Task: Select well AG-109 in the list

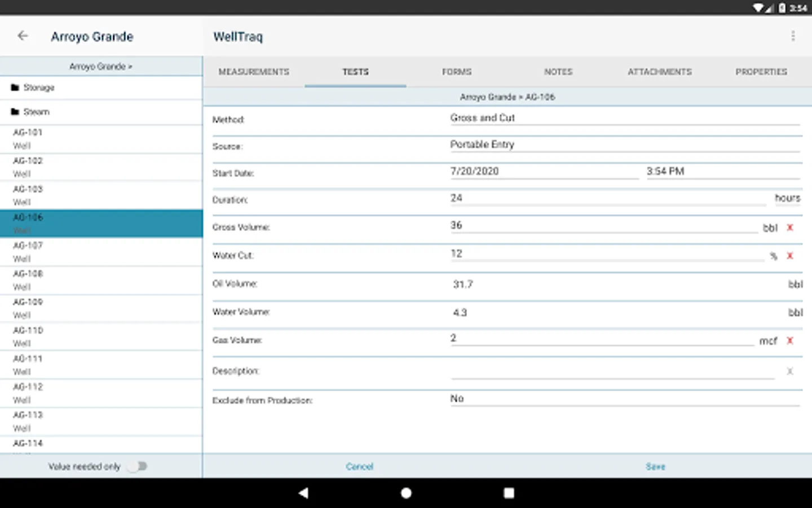Action: click(101, 308)
